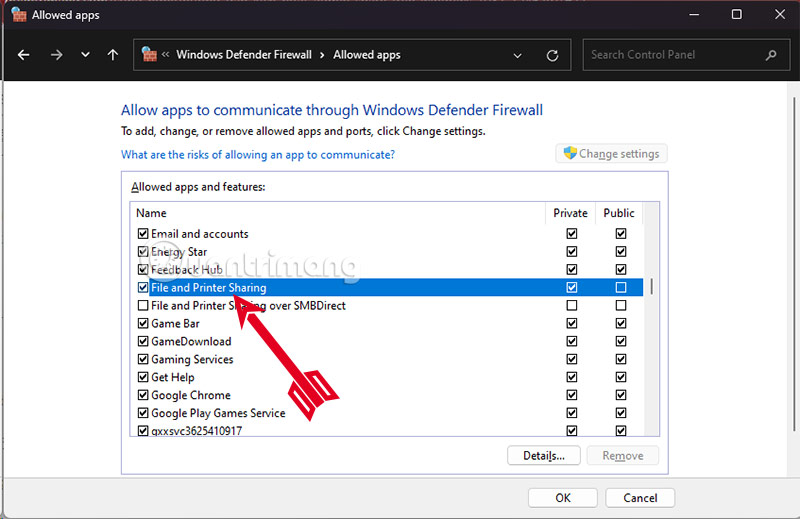Click the Search Control Panel field

pos(686,55)
